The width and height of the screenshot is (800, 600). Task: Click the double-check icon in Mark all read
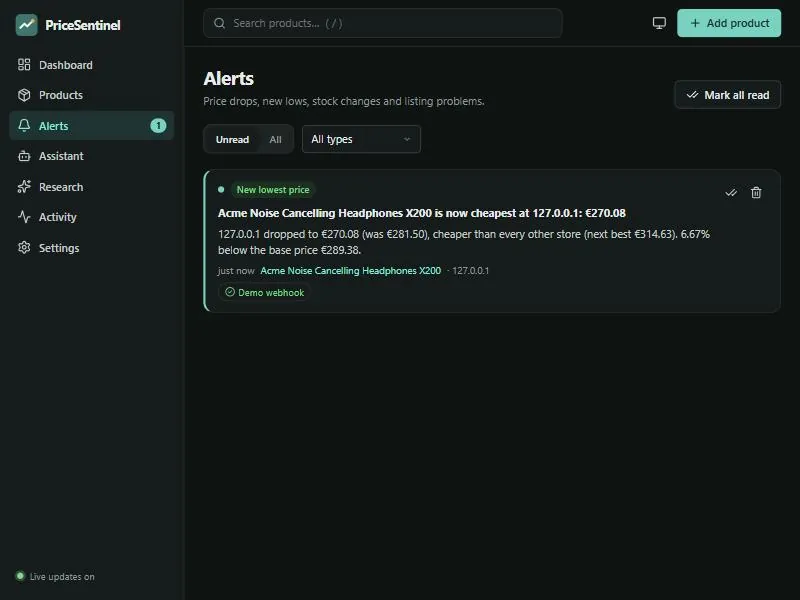[x=692, y=95]
